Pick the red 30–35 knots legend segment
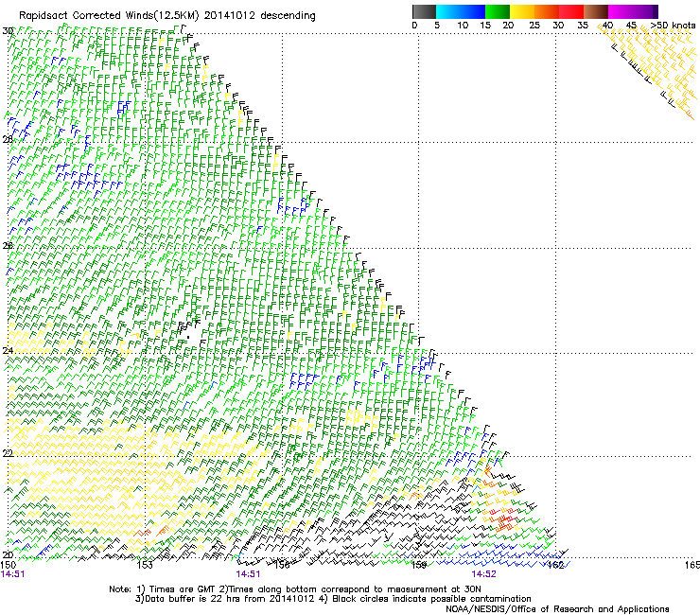 [571, 11]
